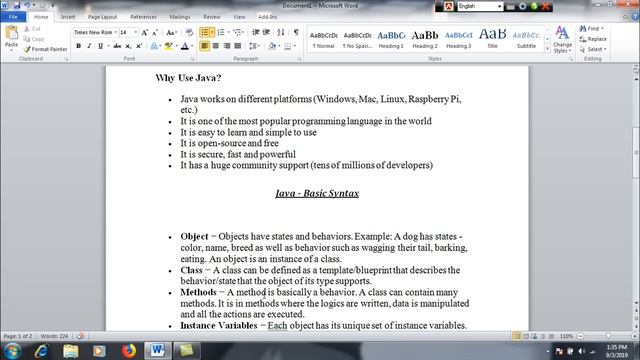Decrease the paragraph indent
Screen dimensions: 640x360
256,32
